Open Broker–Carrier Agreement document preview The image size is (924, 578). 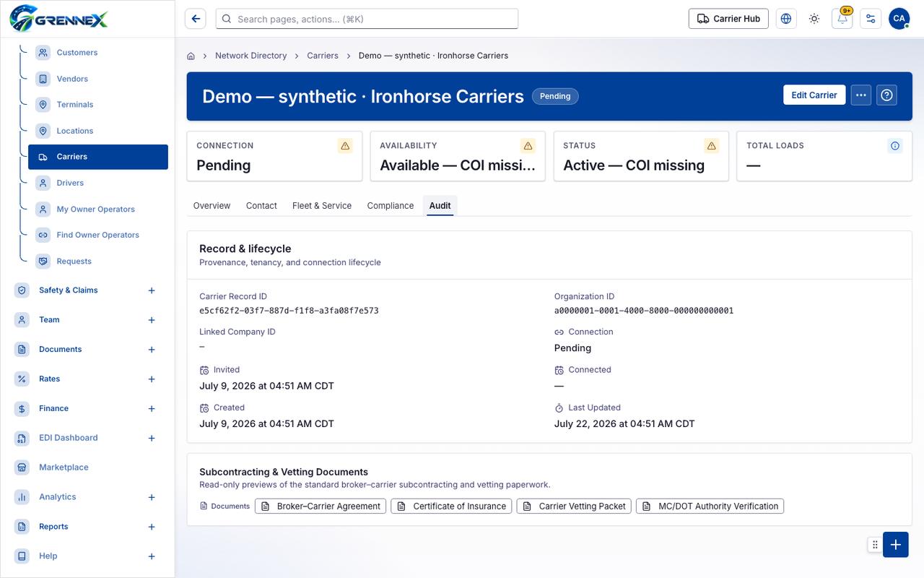[321, 506]
